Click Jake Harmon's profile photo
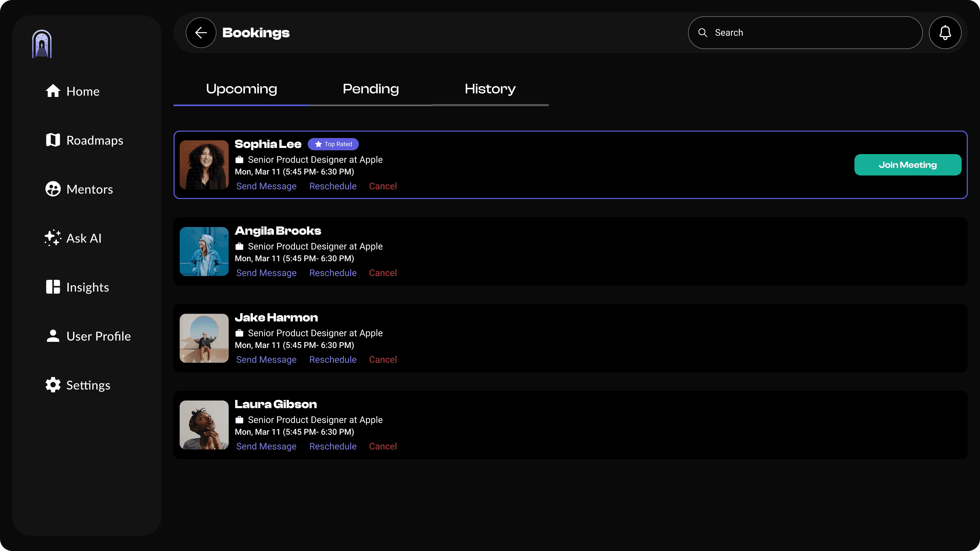The height and width of the screenshot is (551, 980). pyautogui.click(x=204, y=338)
